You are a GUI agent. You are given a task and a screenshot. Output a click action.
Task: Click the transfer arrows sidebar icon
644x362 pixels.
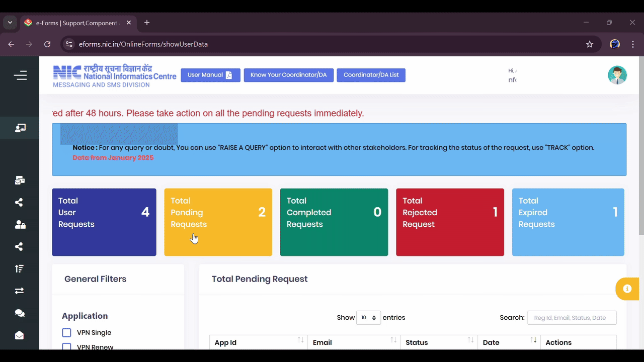coord(19,291)
